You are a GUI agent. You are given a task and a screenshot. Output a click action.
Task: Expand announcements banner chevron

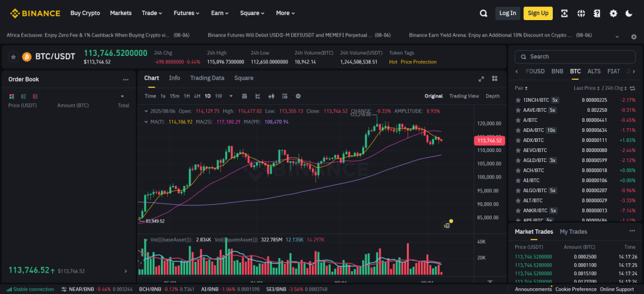point(617,37)
